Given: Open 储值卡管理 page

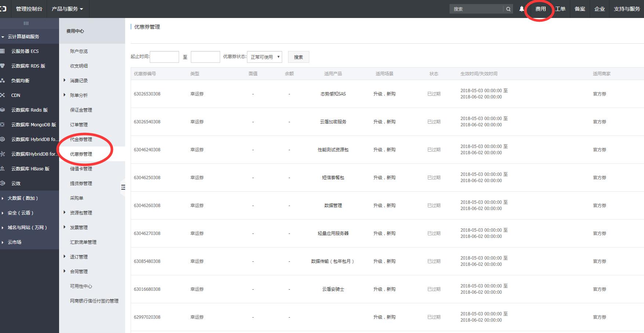Looking at the screenshot, I should 81,169.
